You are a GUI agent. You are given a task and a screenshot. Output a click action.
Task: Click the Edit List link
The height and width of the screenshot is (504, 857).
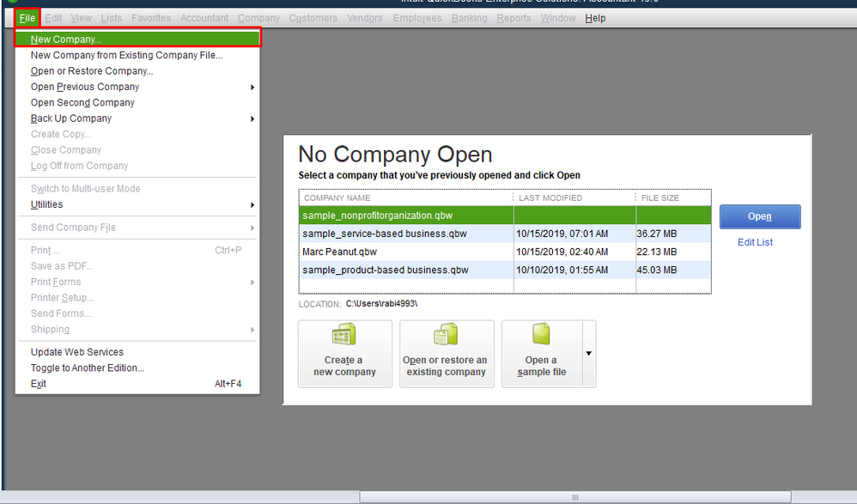pyautogui.click(x=755, y=242)
